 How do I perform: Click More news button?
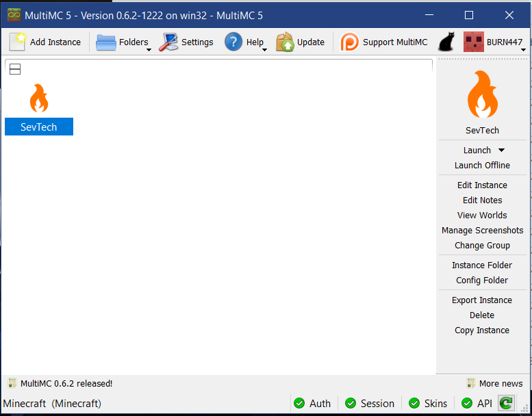(x=494, y=383)
